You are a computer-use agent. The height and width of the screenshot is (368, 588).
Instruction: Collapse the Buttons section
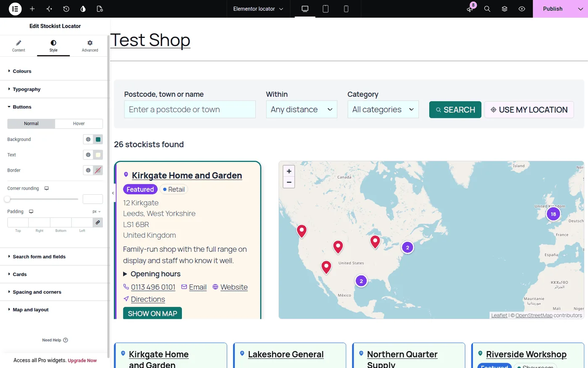point(55,107)
